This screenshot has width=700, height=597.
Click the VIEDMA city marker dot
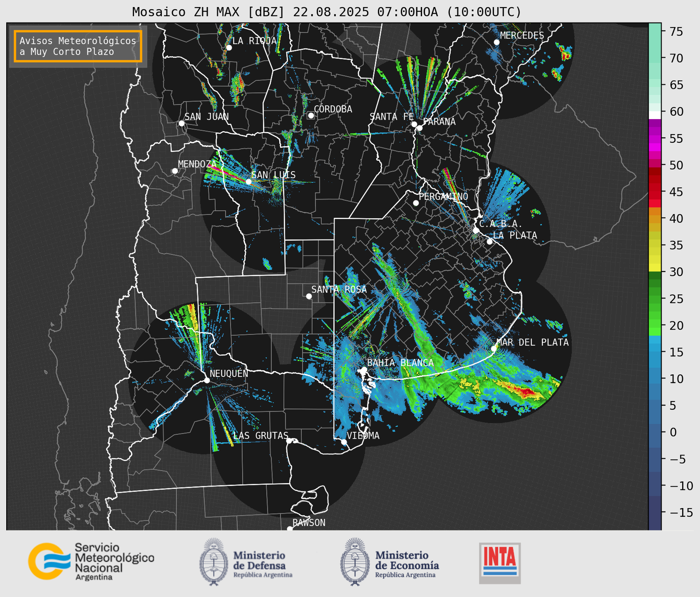344,442
